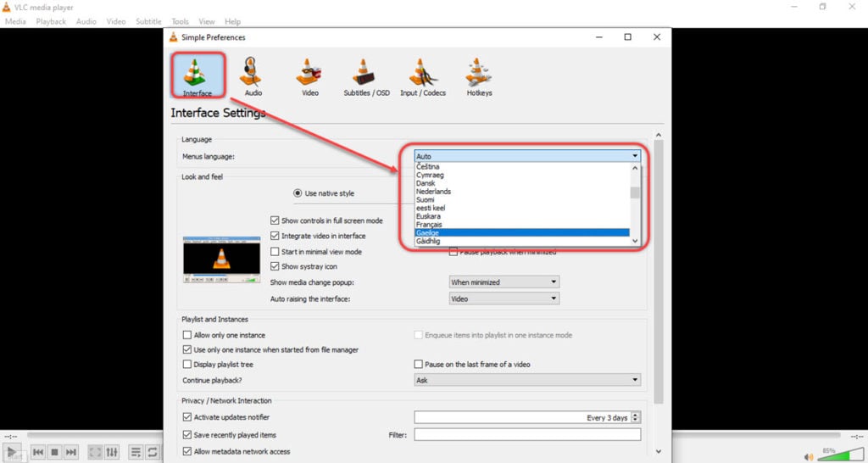Open the Playback menu
Viewport: 868px width, 463px height.
tap(51, 21)
